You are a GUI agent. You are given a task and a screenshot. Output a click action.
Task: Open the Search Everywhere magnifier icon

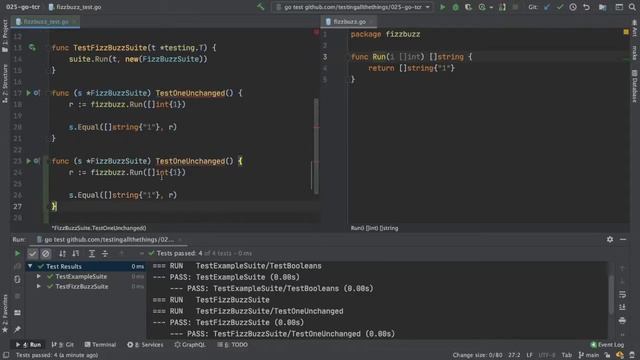tap(632, 7)
